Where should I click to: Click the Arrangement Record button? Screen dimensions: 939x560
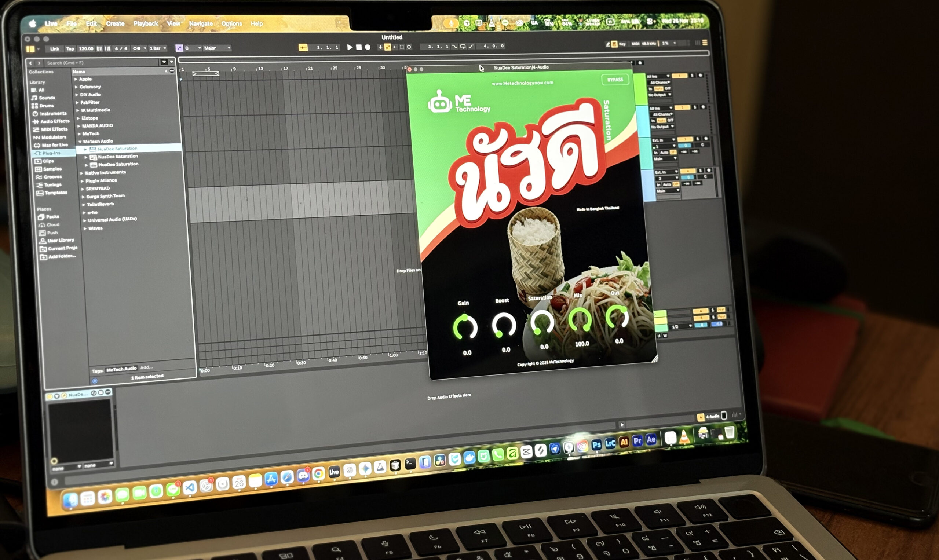coord(368,47)
